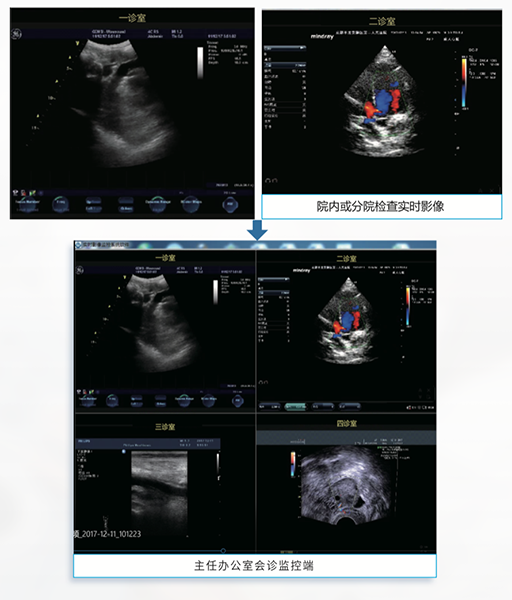The image size is (512, 600).
Task: Click the slider handle at bottom of monitoring window
Action: tap(223, 551)
